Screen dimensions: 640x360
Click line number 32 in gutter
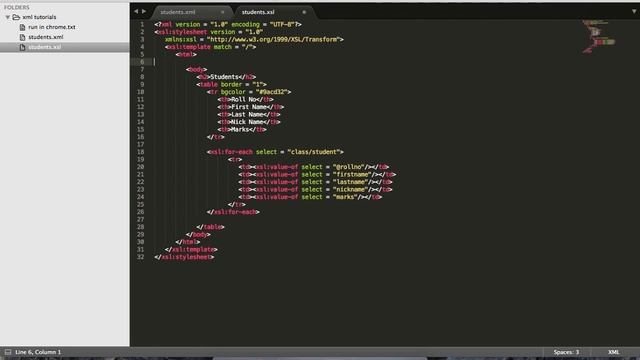click(140, 257)
